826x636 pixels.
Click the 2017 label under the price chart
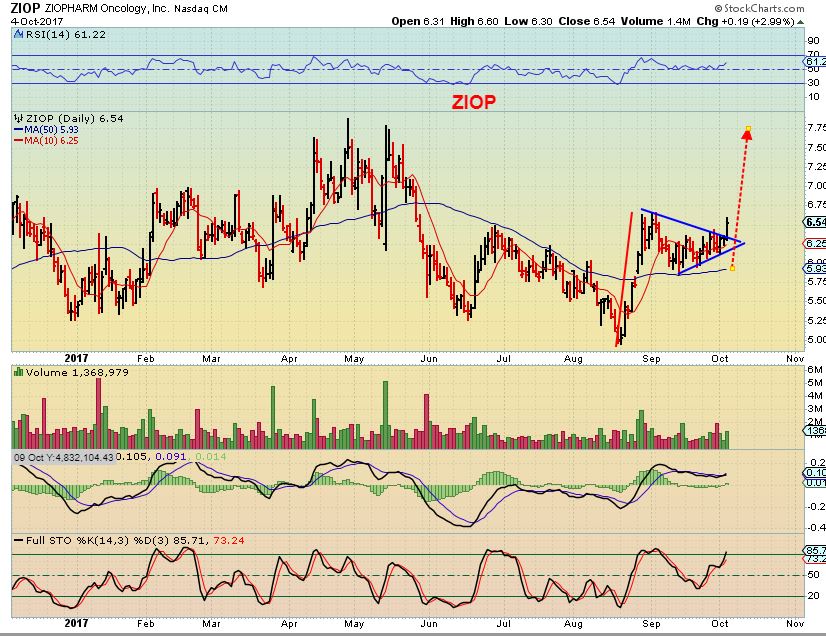(76, 358)
